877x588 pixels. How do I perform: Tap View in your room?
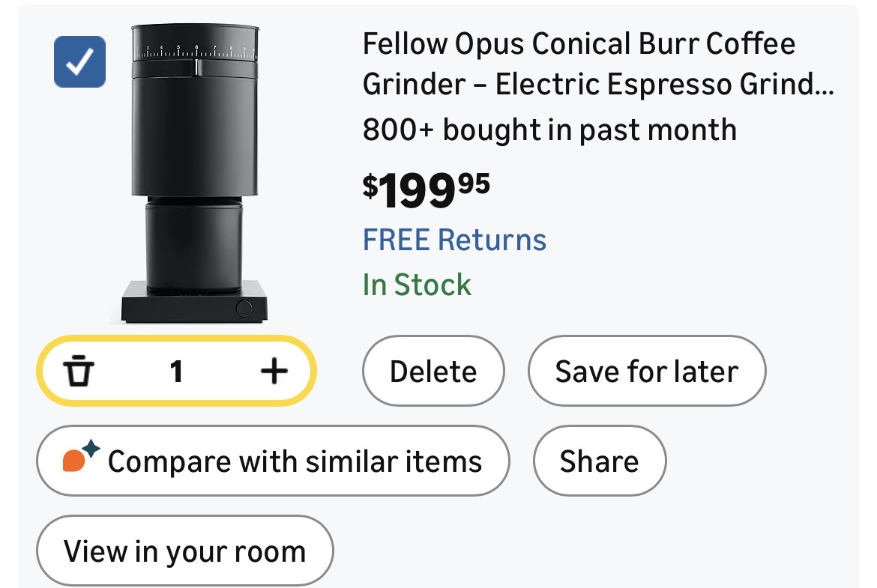pos(184,551)
